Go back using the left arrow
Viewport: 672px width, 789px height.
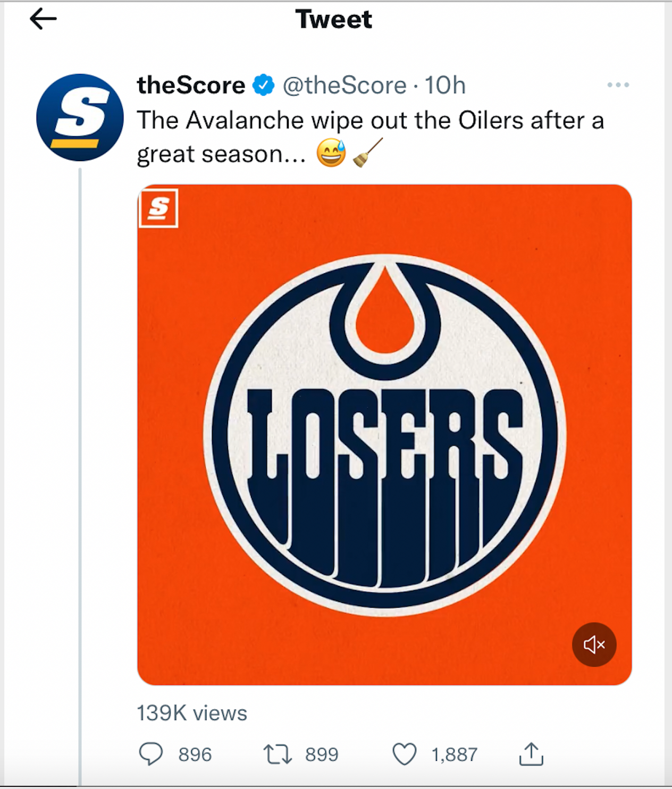coord(43,20)
